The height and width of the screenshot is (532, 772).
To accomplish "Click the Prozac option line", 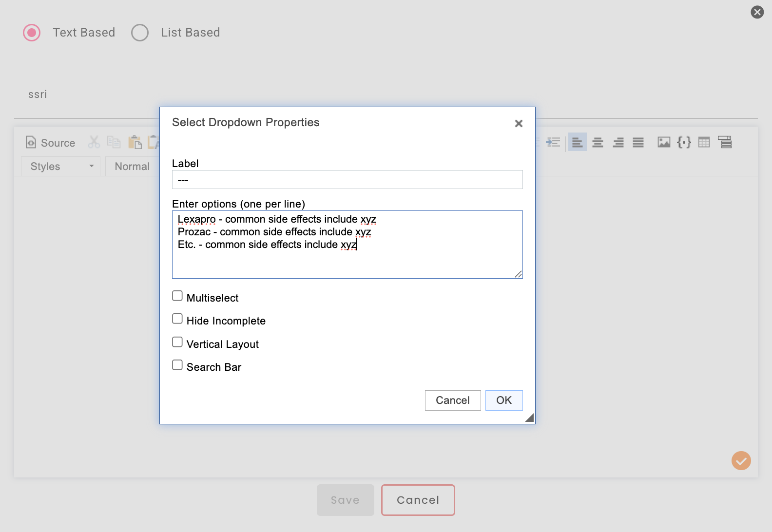I will [274, 232].
